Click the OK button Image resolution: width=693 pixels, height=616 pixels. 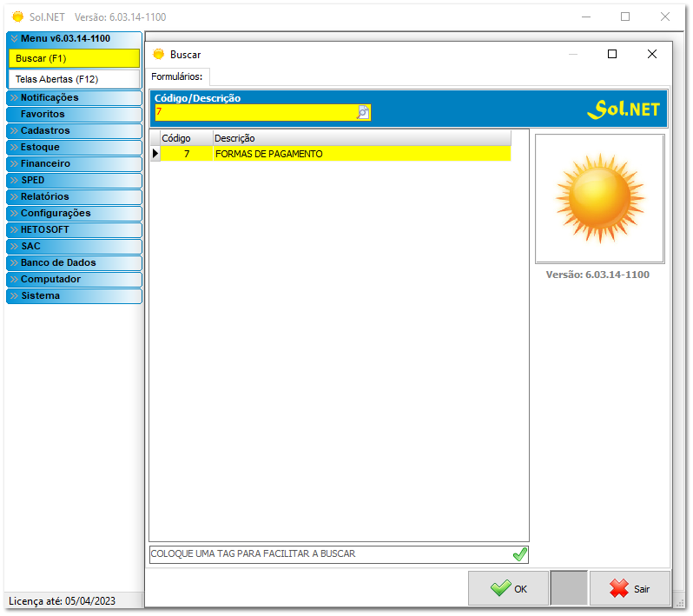(x=508, y=588)
